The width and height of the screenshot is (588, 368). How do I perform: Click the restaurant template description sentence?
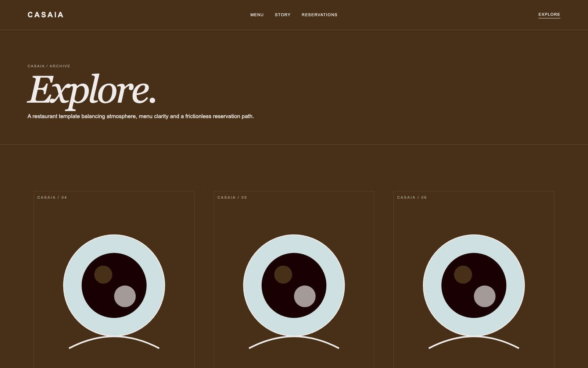click(141, 116)
